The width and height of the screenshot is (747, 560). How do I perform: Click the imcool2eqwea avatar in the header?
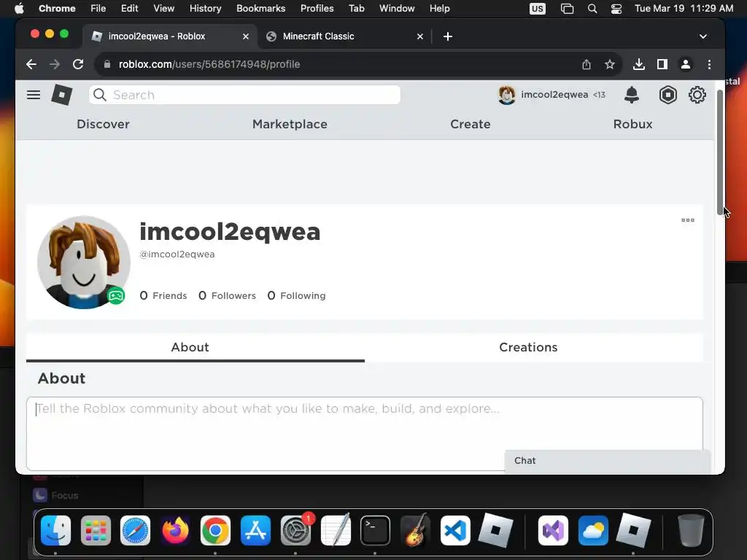(506, 95)
